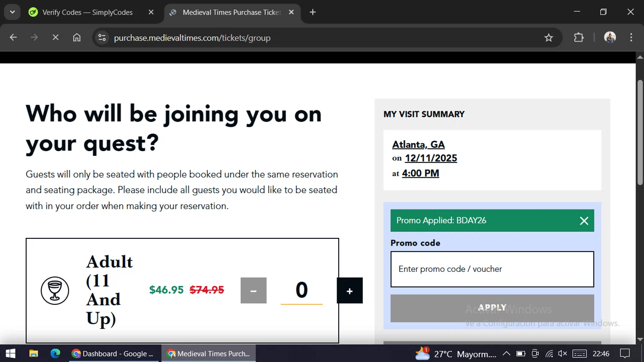
Task: Click the scrollbar down arrow
Action: pyautogui.click(x=640, y=340)
